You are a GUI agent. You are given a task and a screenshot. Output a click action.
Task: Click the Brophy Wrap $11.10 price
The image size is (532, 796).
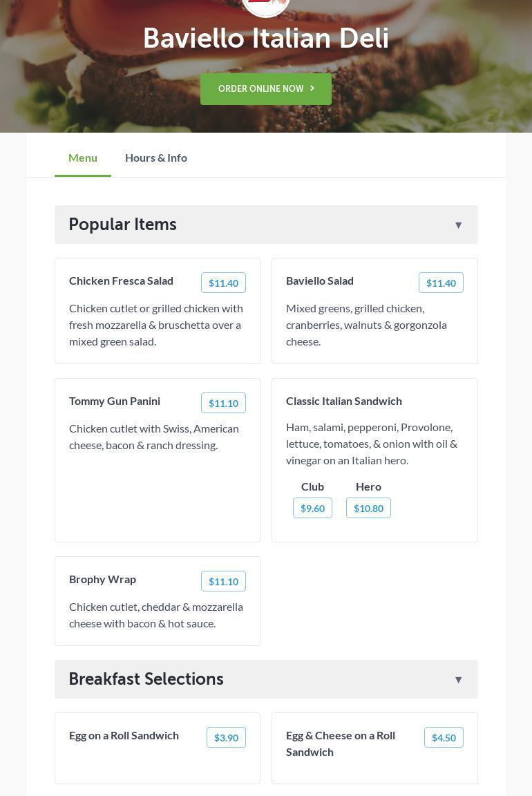pos(223,581)
